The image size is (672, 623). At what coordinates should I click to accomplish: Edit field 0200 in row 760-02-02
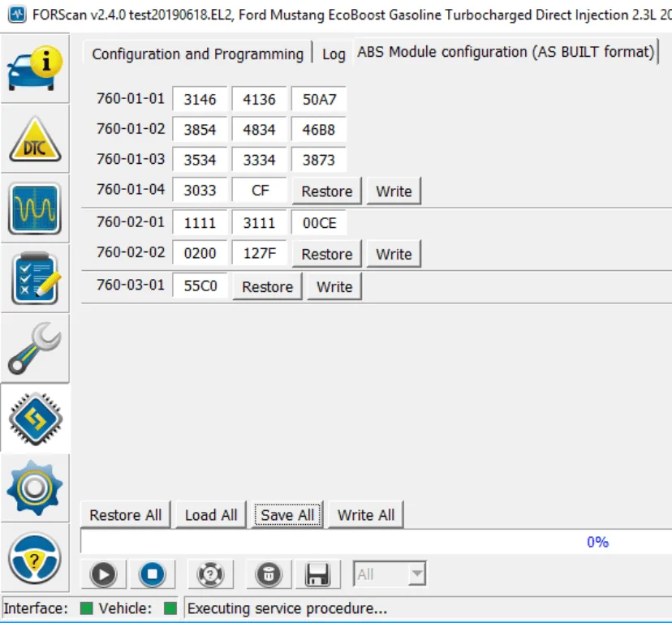click(200, 253)
